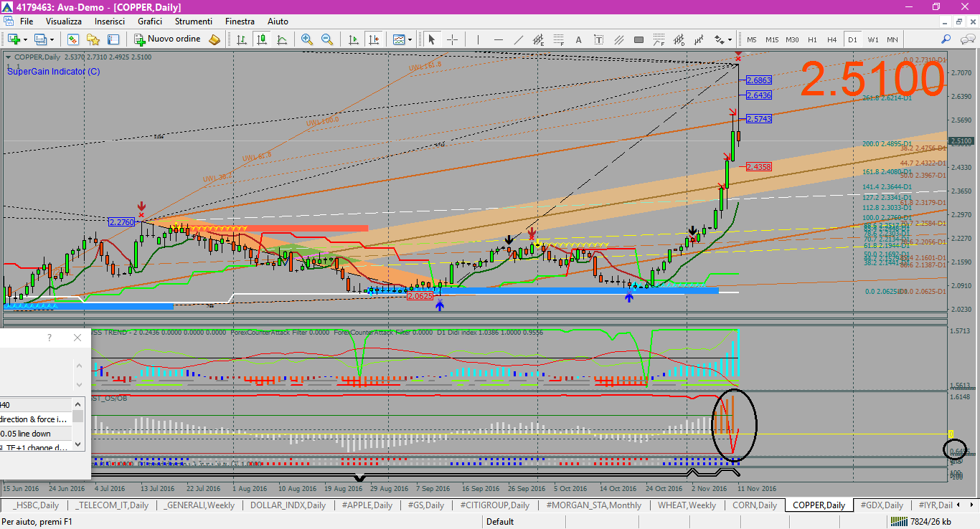Switch timeframe to H1
Viewport: 980px width, 529px height.
point(812,39)
